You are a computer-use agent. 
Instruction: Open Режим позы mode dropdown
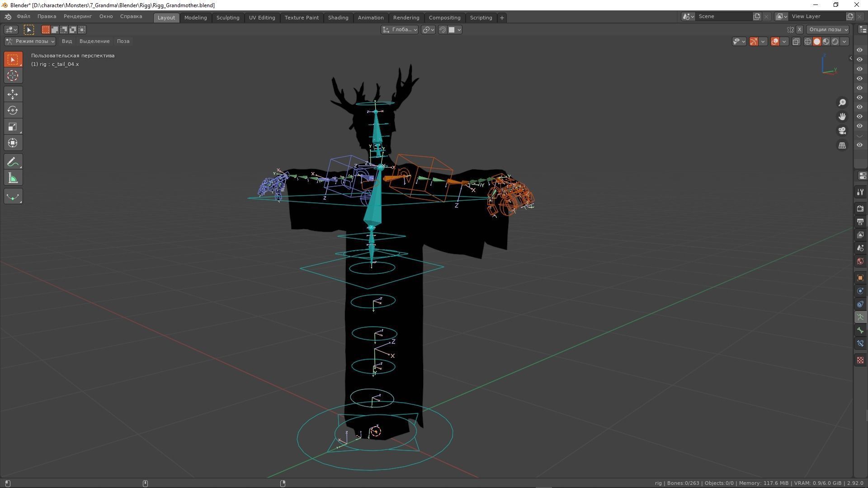point(30,41)
